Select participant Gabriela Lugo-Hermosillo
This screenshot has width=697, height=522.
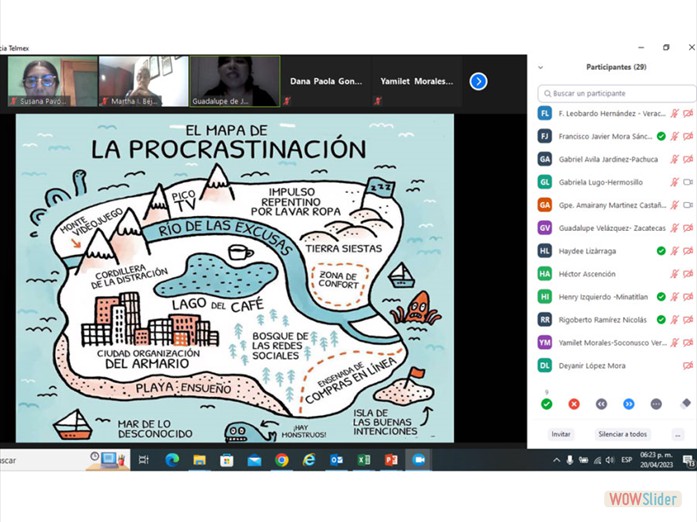616,182
